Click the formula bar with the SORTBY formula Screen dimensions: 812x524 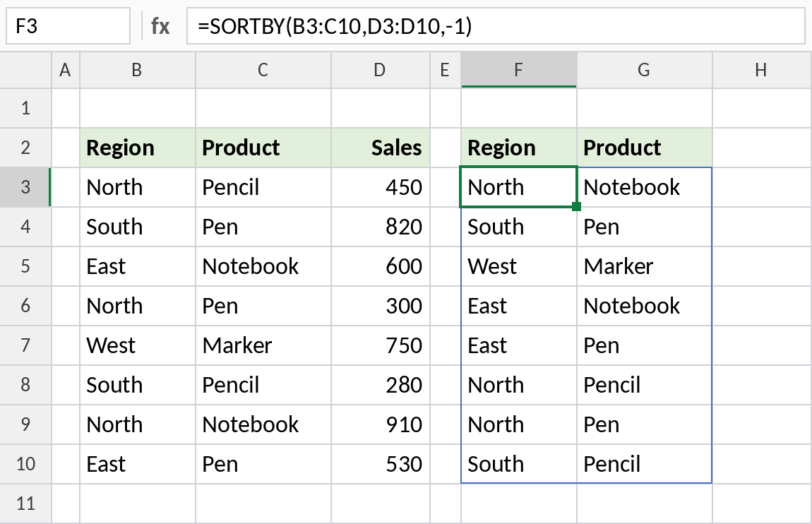click(x=496, y=26)
